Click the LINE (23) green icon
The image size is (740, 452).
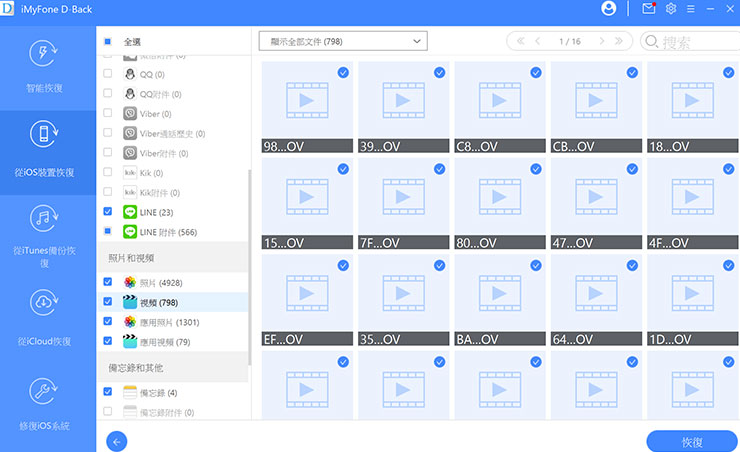click(x=130, y=212)
